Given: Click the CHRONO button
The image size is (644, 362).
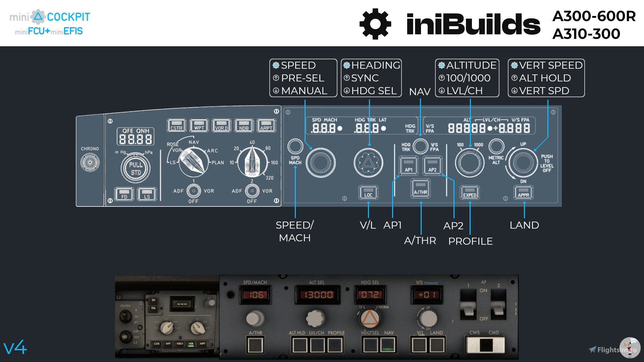Looking at the screenshot, I should (90, 163).
